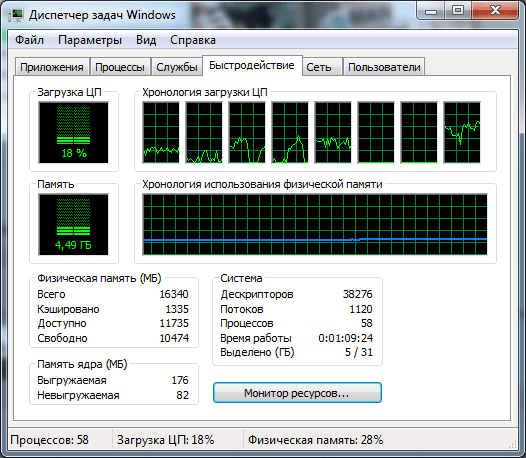Viewport: 526px width, 458px height.
Task: Open the Вид menu
Action: click(x=146, y=40)
